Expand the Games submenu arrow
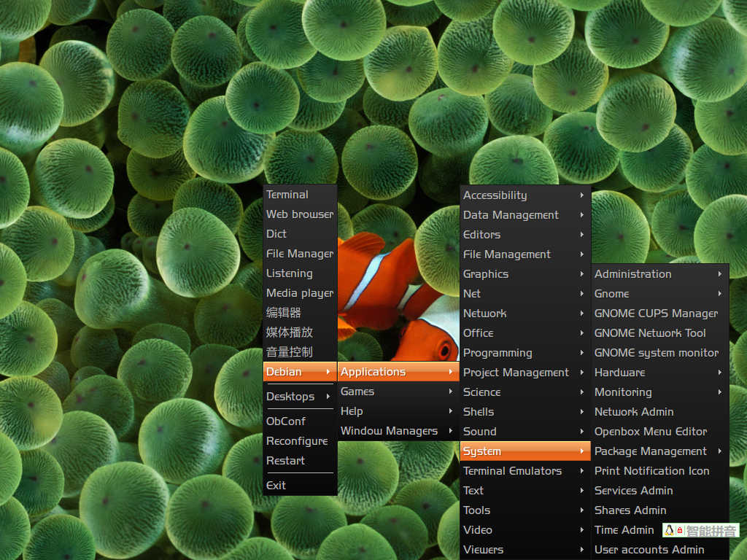The width and height of the screenshot is (747, 560). [x=451, y=392]
